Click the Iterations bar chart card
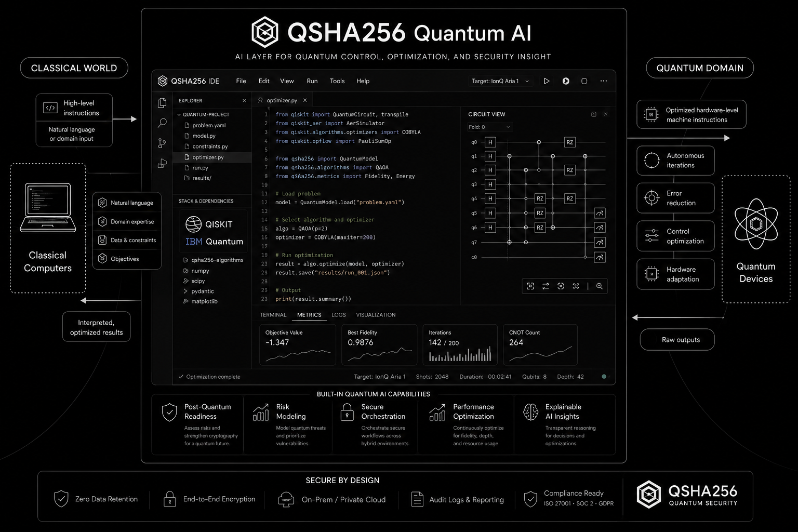This screenshot has height=532, width=798. (x=460, y=344)
